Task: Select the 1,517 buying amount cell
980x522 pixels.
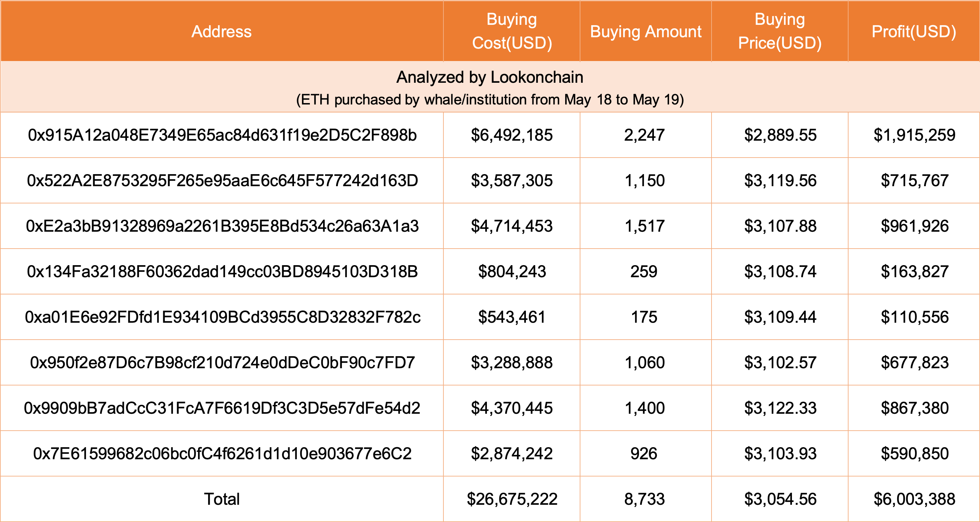Action: [x=645, y=226]
